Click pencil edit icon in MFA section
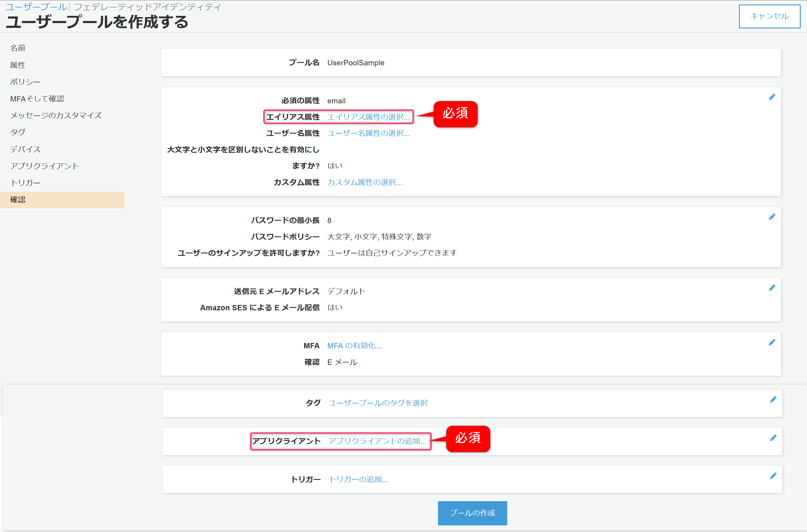Image resolution: width=807 pixels, height=532 pixels. [x=772, y=342]
